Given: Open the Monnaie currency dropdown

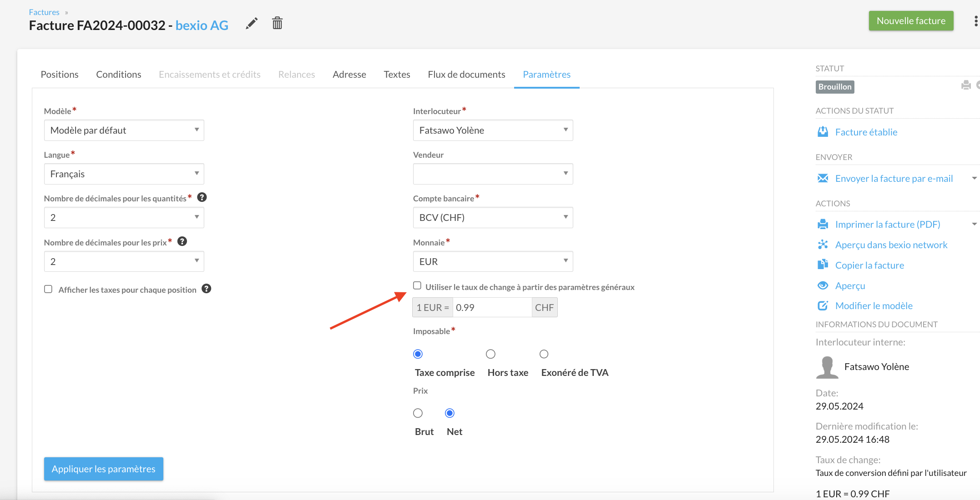Looking at the screenshot, I should tap(493, 261).
